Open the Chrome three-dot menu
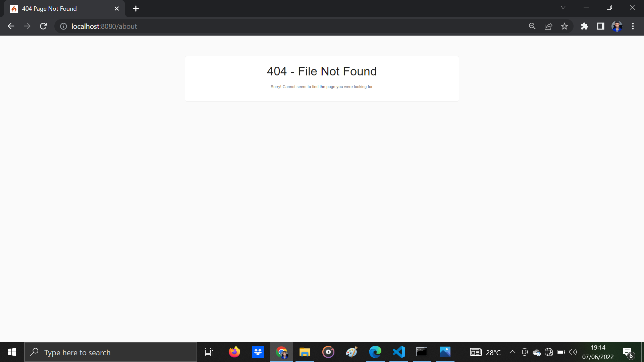644x362 pixels. click(x=633, y=26)
